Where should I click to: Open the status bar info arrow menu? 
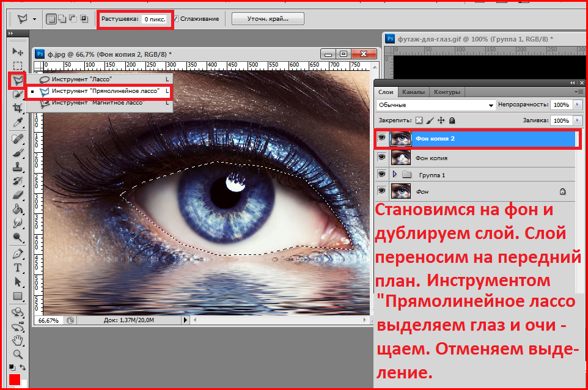coord(185,320)
